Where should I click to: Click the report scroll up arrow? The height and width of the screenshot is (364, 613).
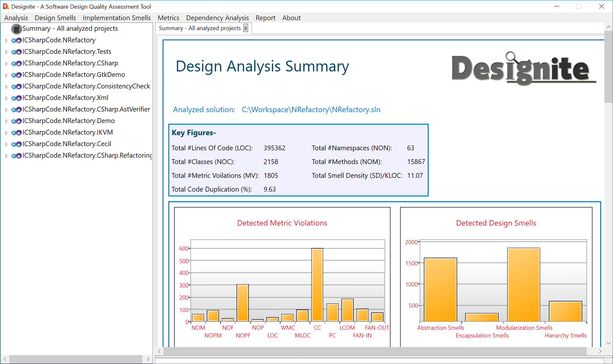coord(609,27)
